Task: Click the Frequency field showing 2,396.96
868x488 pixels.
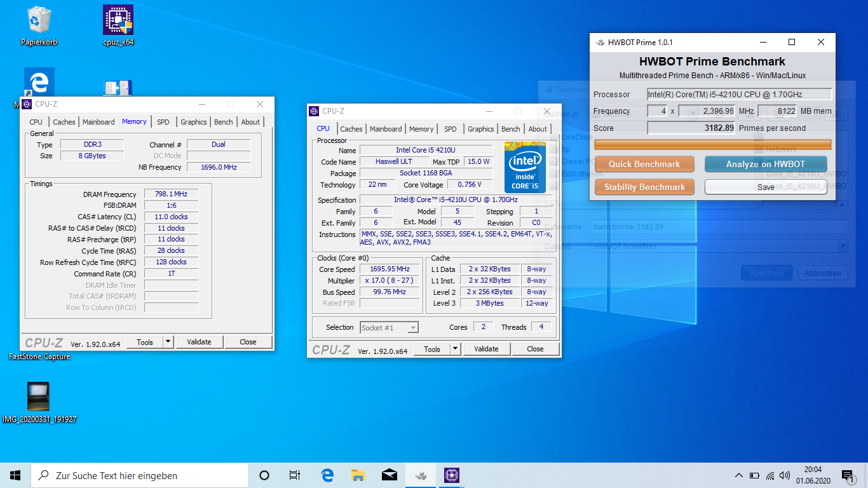Action: point(707,111)
